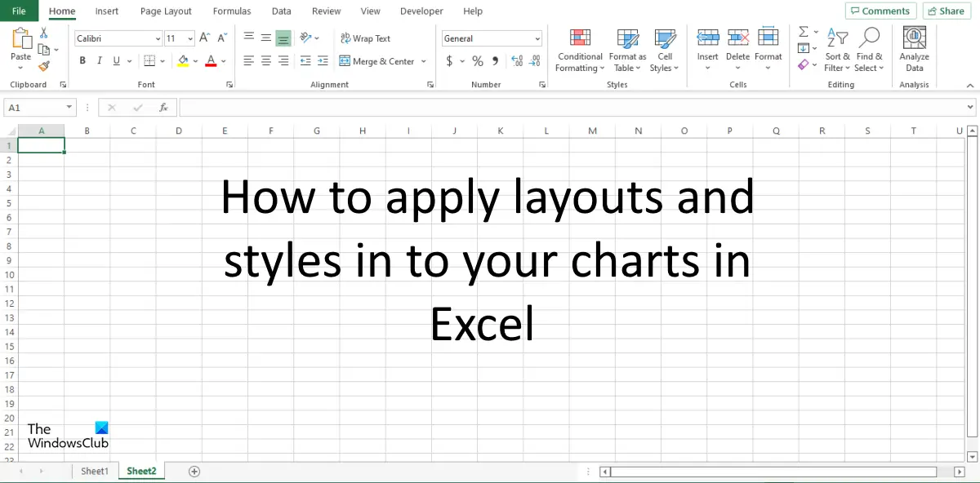Switch to the Formulas tab

232,11
